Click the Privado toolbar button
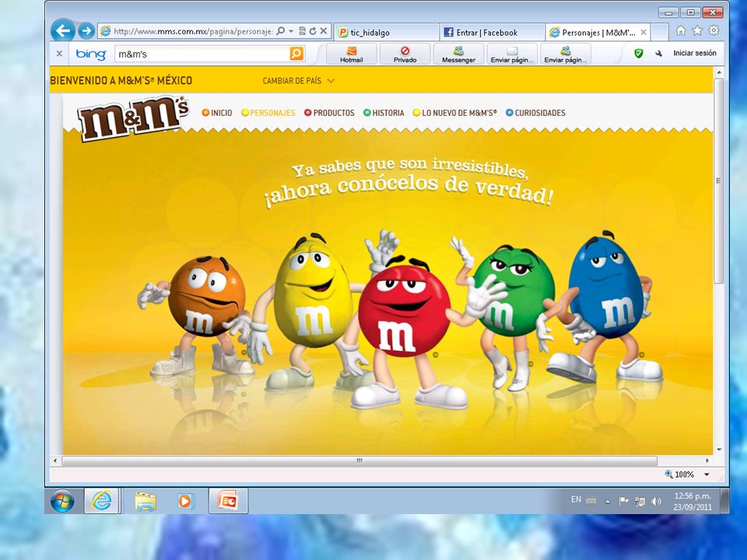The image size is (747, 560). [405, 54]
